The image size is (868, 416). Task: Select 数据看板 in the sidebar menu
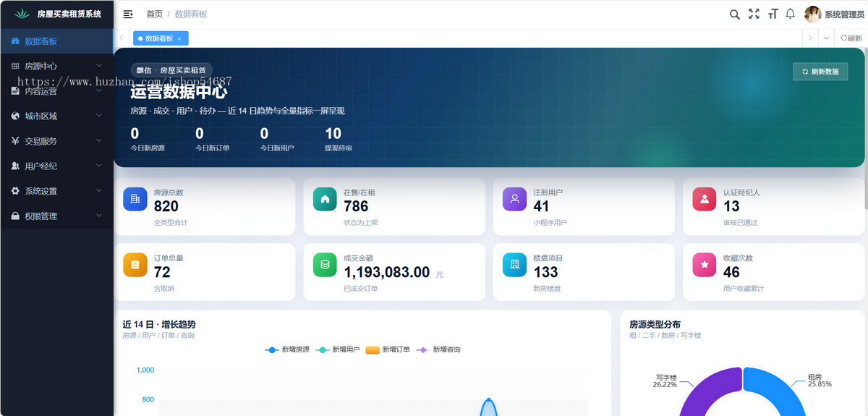(x=56, y=41)
